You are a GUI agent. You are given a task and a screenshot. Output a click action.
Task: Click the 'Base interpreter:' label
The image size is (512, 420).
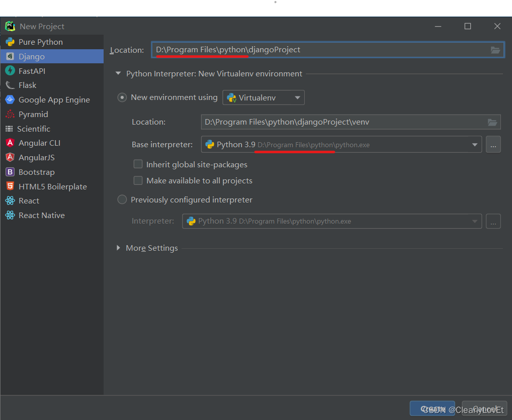coord(162,145)
